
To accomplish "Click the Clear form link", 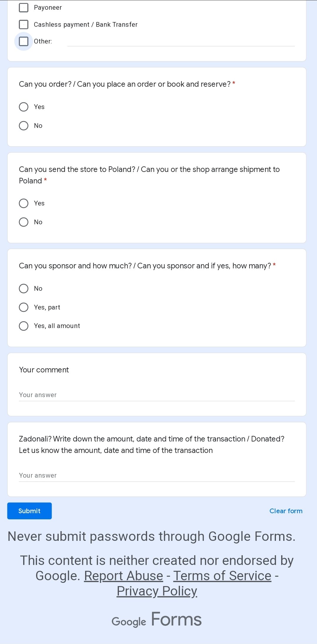I will [286, 511].
